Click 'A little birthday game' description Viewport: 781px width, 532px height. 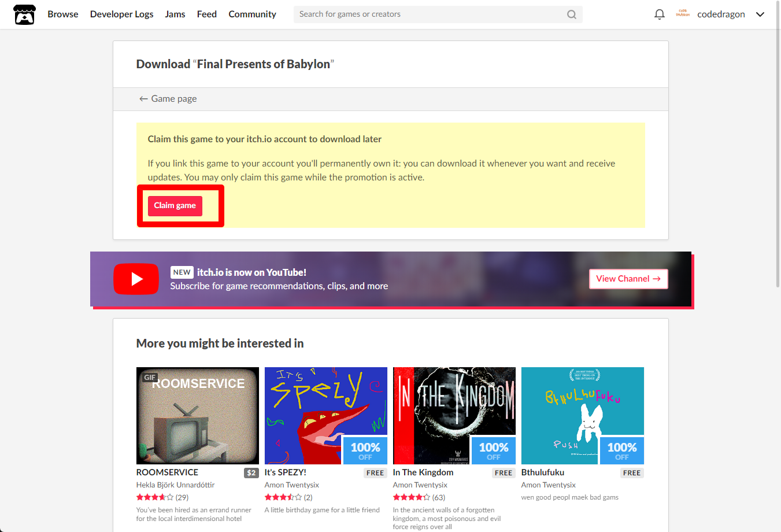point(322,510)
